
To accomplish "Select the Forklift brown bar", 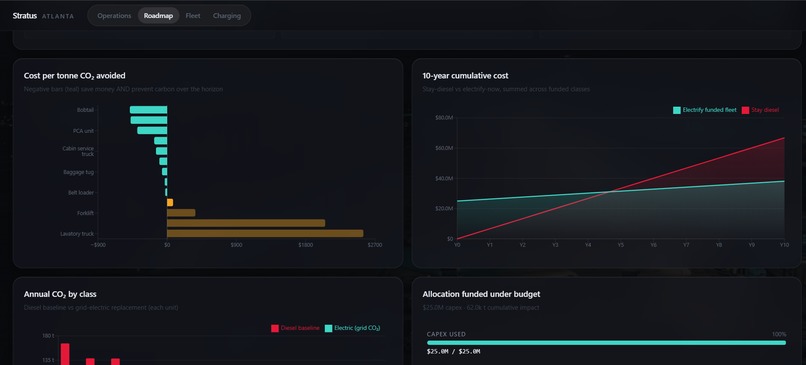I will 181,213.
